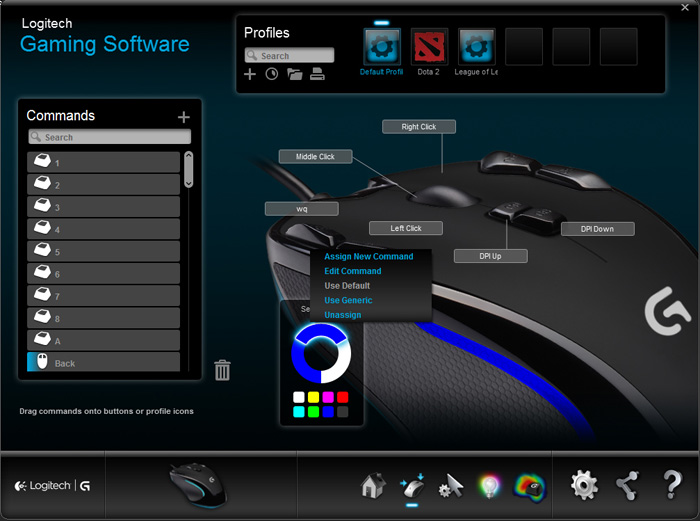
Task: Click the share icon in bottom bar
Action: pos(628,485)
